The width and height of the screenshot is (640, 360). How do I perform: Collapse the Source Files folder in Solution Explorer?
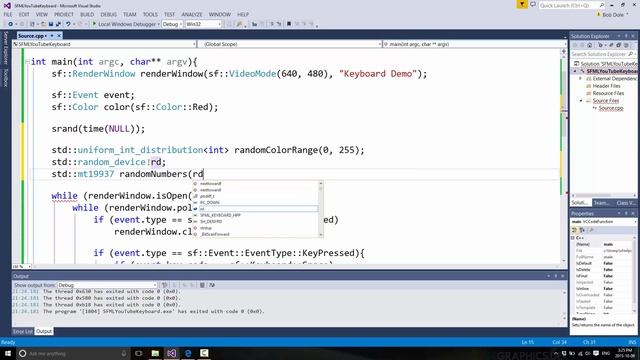point(582,100)
